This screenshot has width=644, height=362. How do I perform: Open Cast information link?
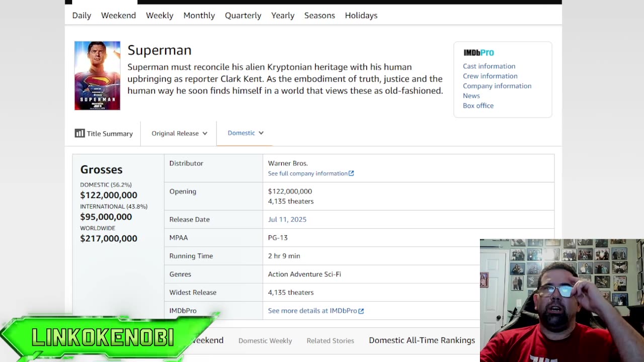489,66
